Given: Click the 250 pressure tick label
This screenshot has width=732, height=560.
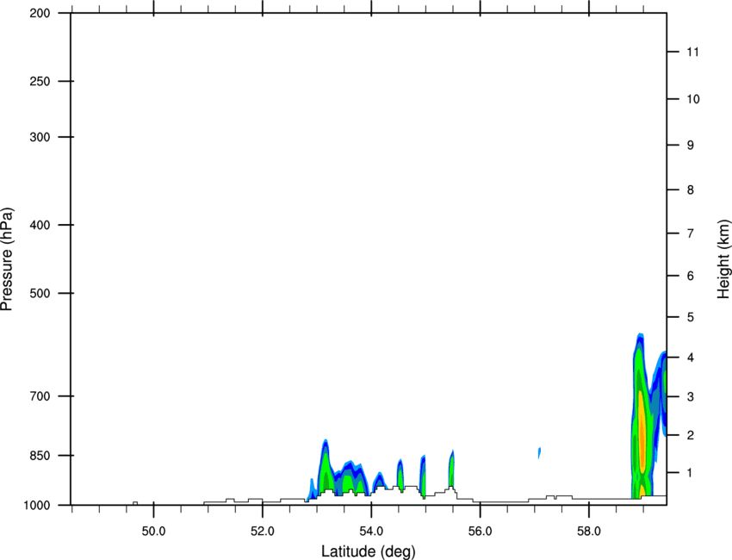Looking at the screenshot, I should [x=40, y=82].
